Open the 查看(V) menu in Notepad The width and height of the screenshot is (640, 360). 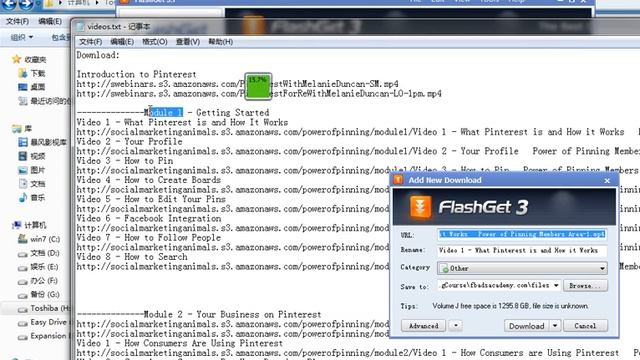[x=187, y=42]
